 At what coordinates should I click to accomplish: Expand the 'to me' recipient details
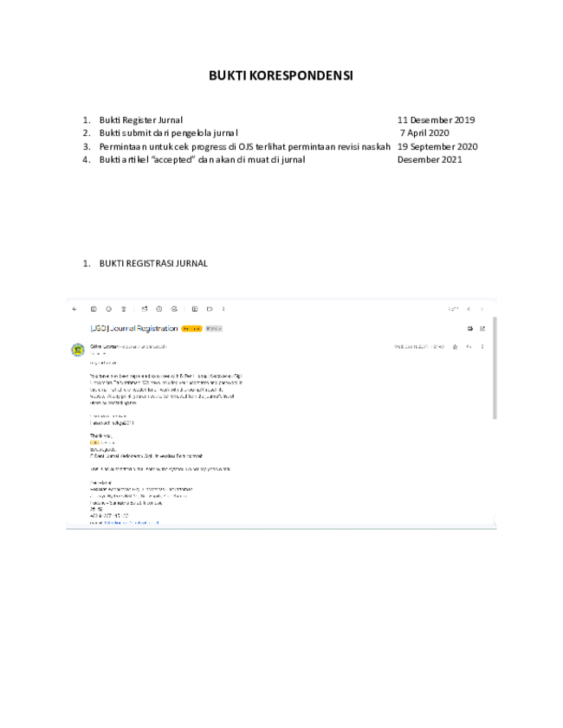(x=98, y=354)
